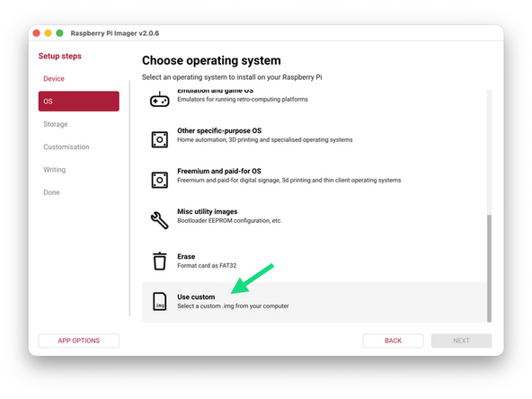The width and height of the screenshot is (532, 399).
Task: Click the trash can icon for Erase
Action: coord(159,261)
